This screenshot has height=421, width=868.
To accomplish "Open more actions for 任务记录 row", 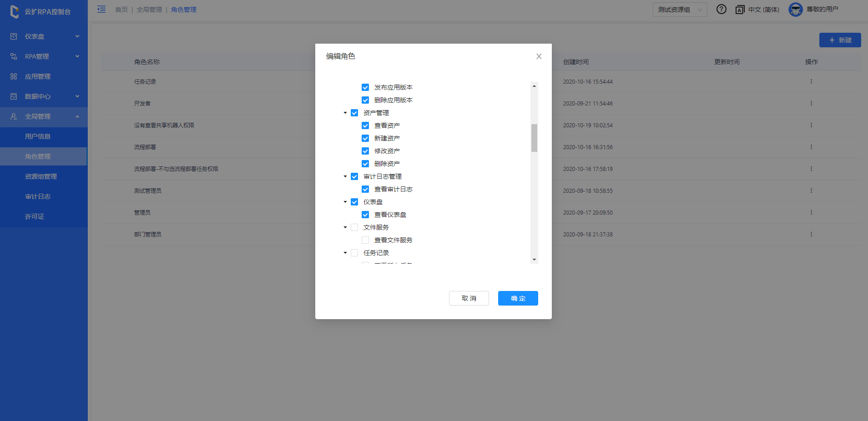I will point(811,82).
